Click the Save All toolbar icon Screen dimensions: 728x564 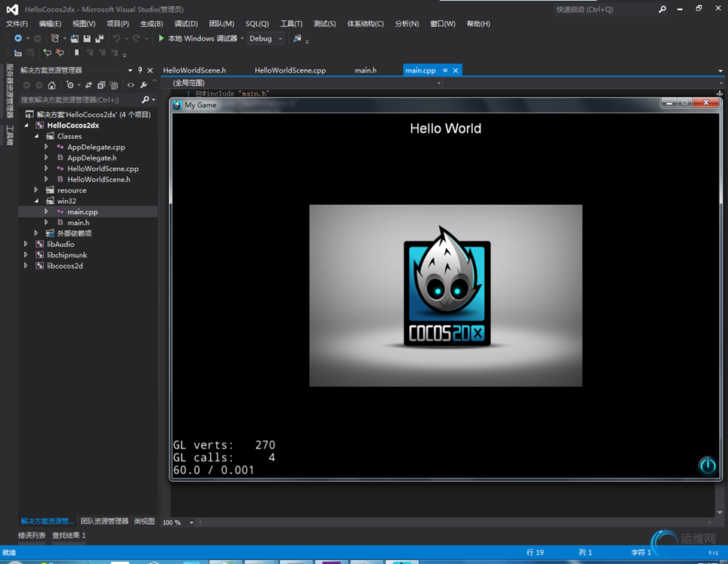(99, 38)
